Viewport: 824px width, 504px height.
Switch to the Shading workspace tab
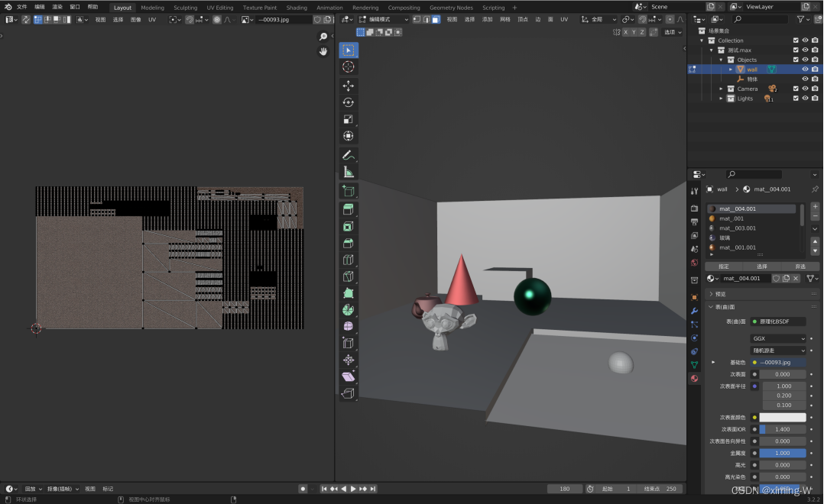(x=297, y=7)
